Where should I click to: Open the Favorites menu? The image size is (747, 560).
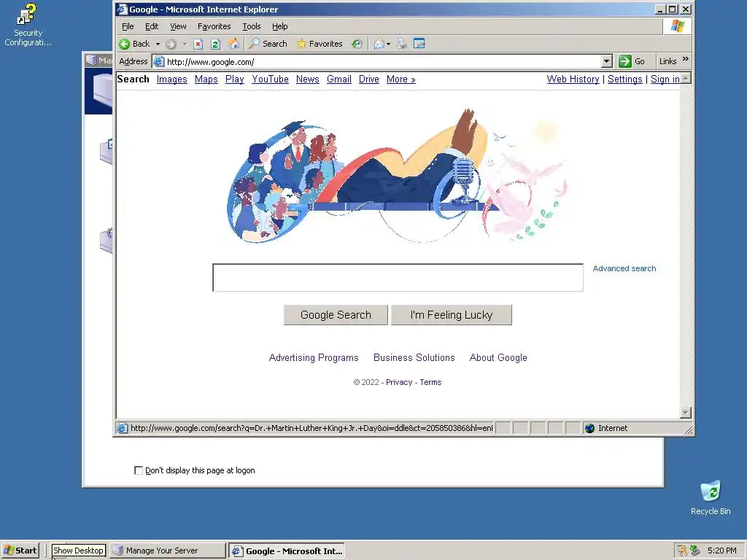(214, 27)
